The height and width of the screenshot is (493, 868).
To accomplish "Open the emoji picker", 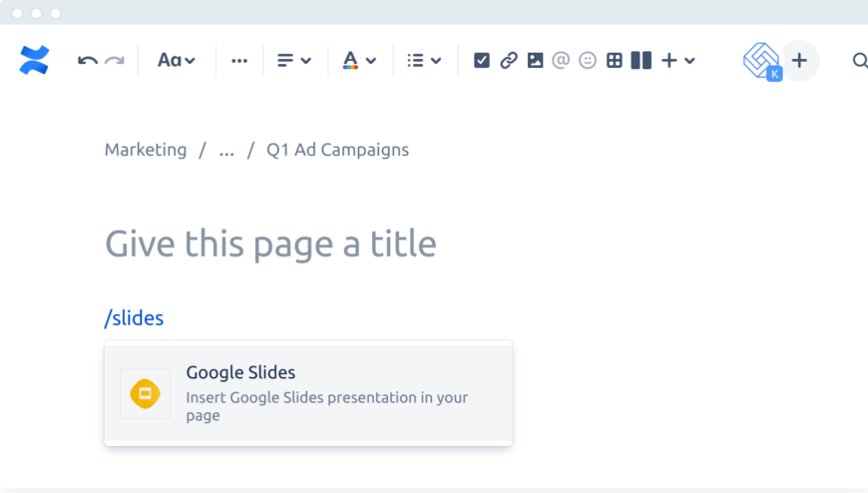I will [588, 61].
